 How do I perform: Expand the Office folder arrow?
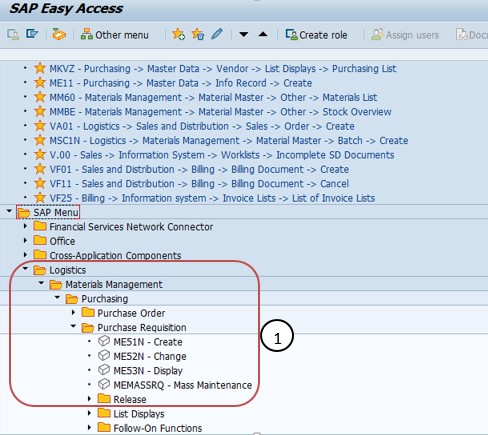coord(25,240)
